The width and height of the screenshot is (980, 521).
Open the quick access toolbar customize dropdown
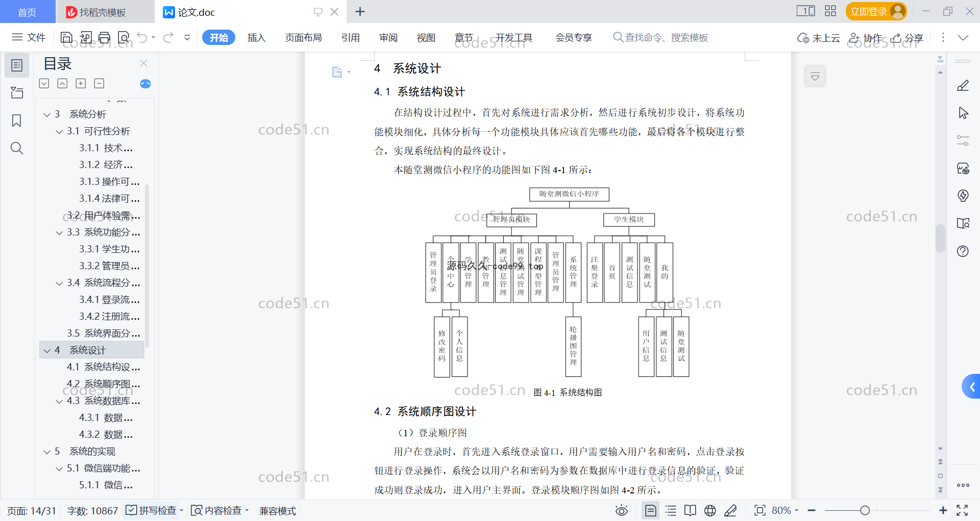coord(187,37)
